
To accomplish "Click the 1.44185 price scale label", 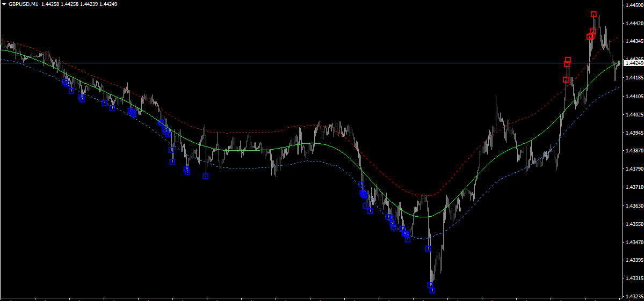I will pos(633,78).
